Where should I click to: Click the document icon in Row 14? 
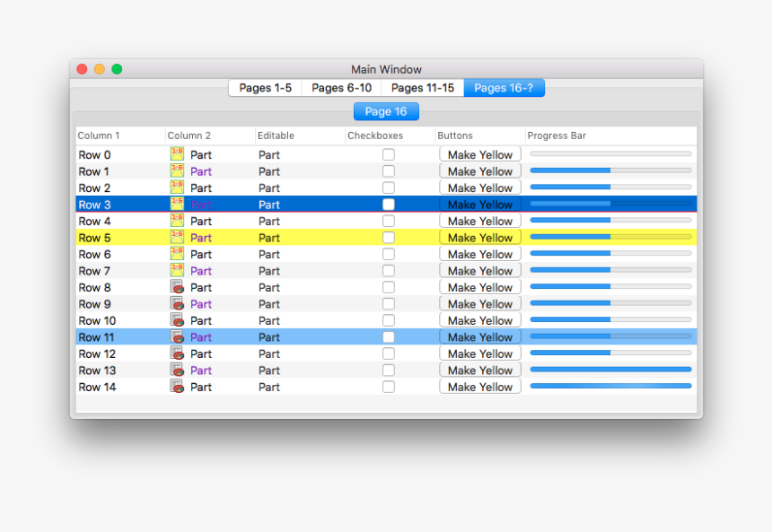(x=177, y=387)
